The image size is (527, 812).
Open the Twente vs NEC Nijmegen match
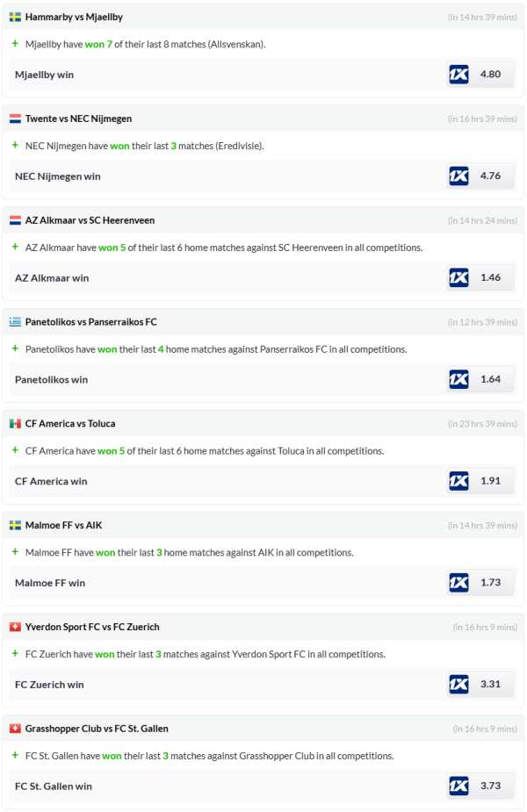click(78, 119)
